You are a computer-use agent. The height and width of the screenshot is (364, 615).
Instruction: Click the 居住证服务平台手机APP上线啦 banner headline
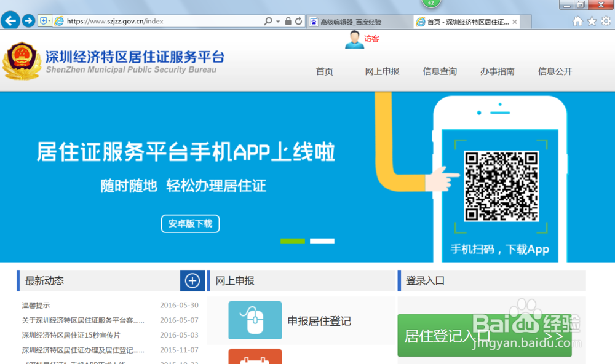click(186, 152)
